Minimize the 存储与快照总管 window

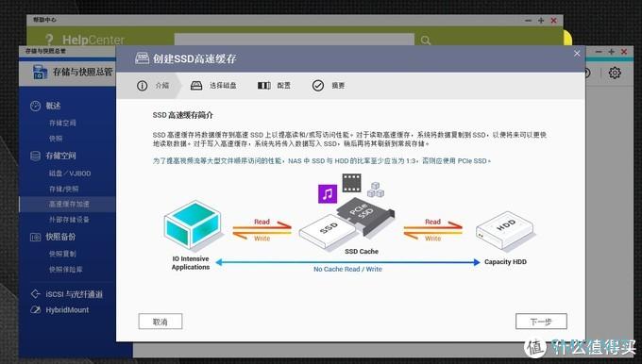tap(599, 52)
